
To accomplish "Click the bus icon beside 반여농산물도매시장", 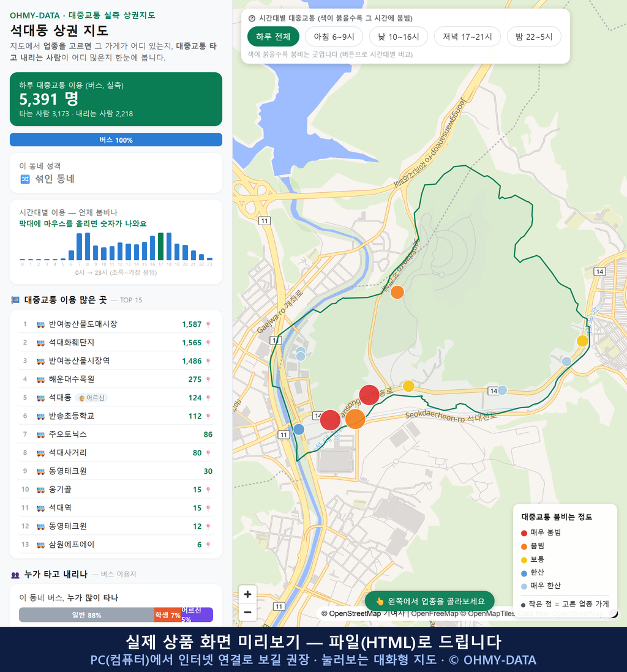I will (x=41, y=324).
